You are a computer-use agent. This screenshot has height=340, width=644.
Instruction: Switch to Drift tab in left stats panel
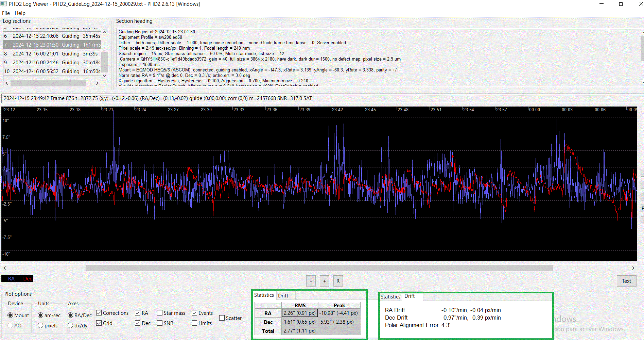(283, 295)
